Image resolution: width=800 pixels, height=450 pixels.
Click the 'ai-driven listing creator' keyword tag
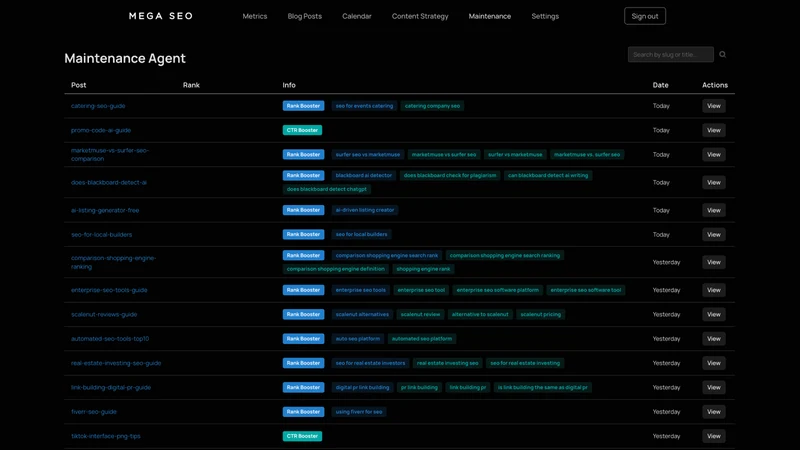click(x=365, y=210)
